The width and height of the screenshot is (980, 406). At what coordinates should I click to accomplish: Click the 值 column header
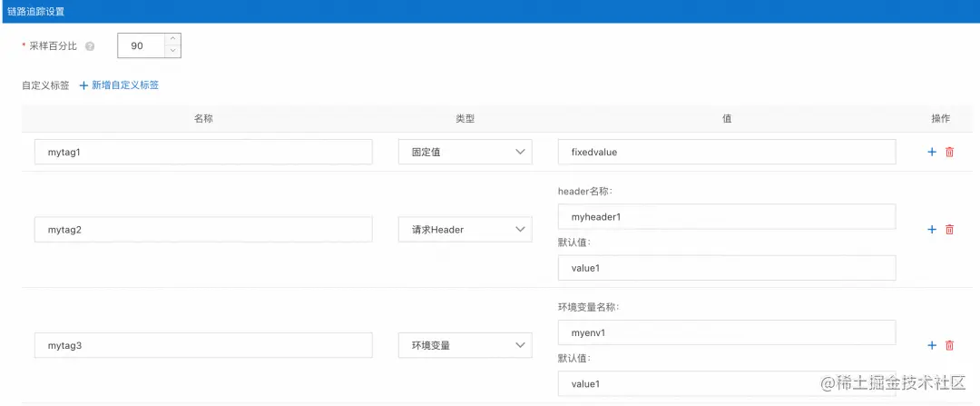[727, 119]
